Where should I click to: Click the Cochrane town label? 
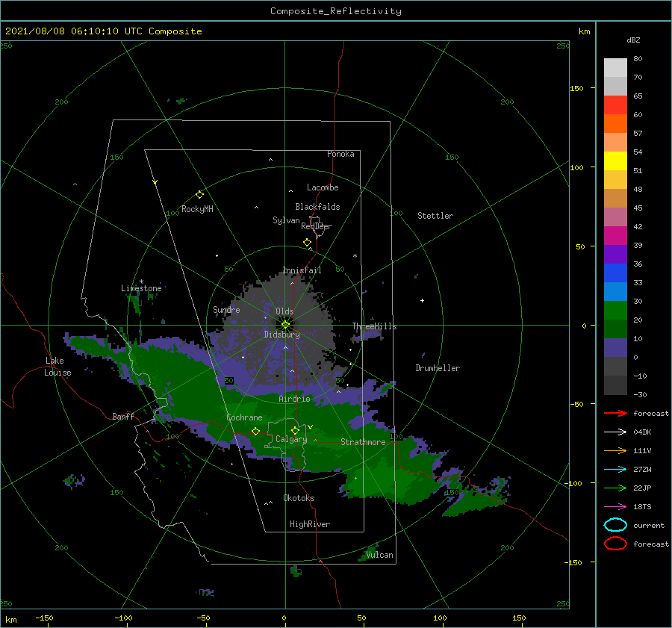click(244, 417)
